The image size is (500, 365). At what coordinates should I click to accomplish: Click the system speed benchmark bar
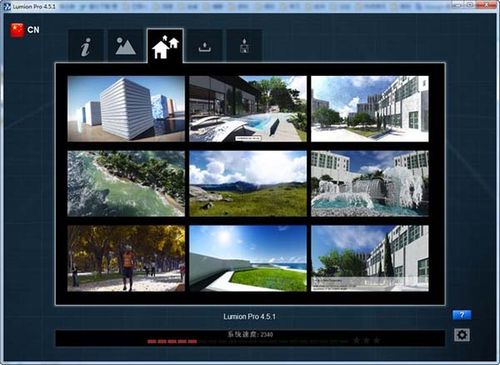click(250, 338)
